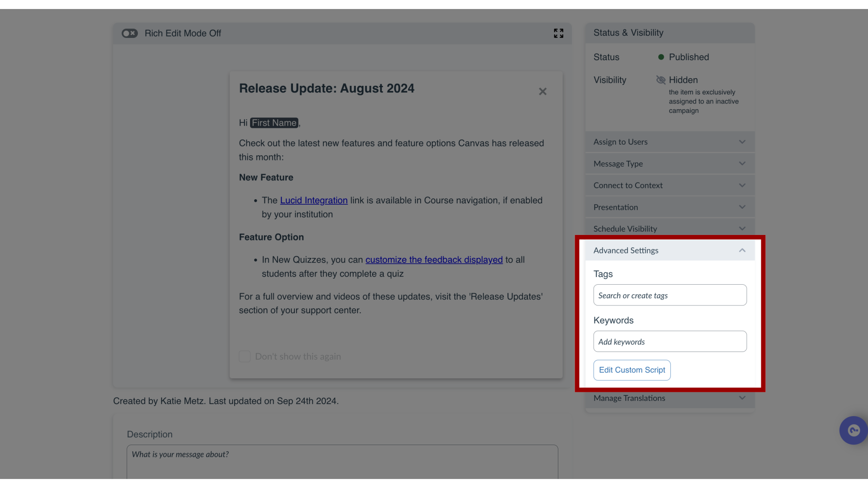Click the Search or create tags field
Image resolution: width=868 pixels, height=488 pixels.
(670, 295)
